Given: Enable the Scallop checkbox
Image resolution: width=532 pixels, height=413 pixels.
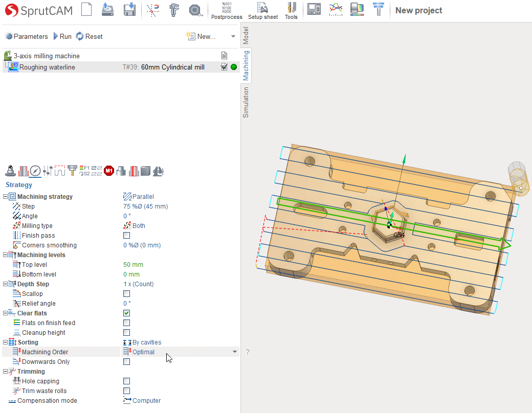Looking at the screenshot, I should coord(126,293).
